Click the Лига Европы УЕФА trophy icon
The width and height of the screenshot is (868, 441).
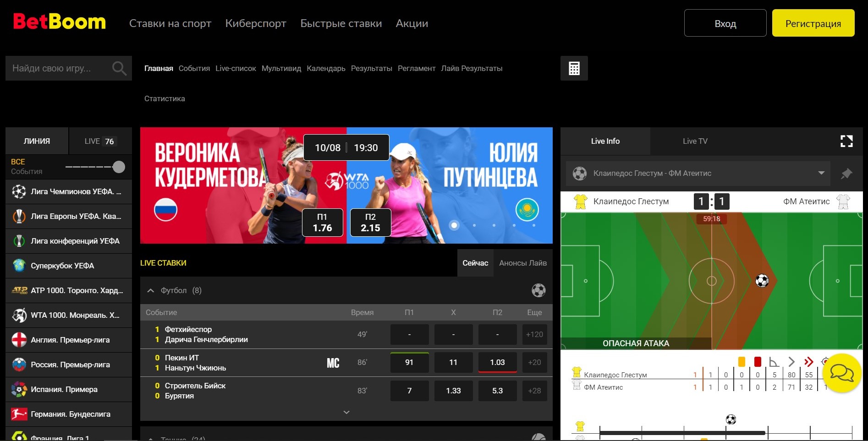19,216
